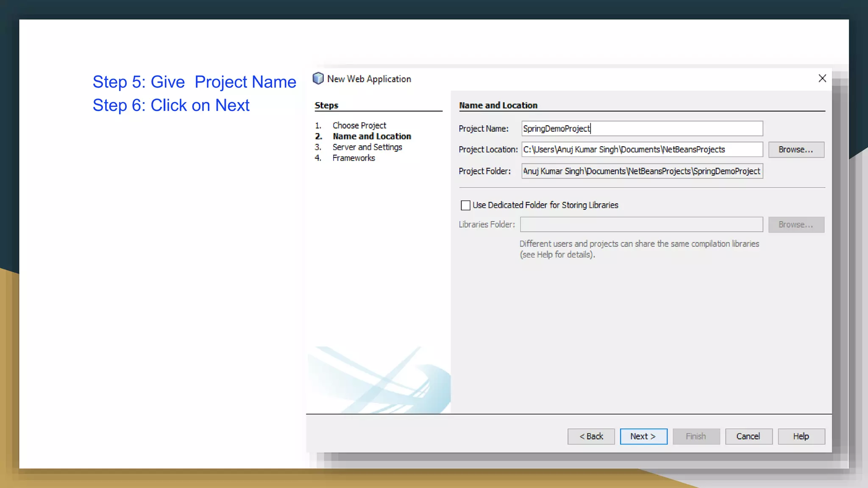
Task: Click the Finish button
Action: click(x=696, y=436)
